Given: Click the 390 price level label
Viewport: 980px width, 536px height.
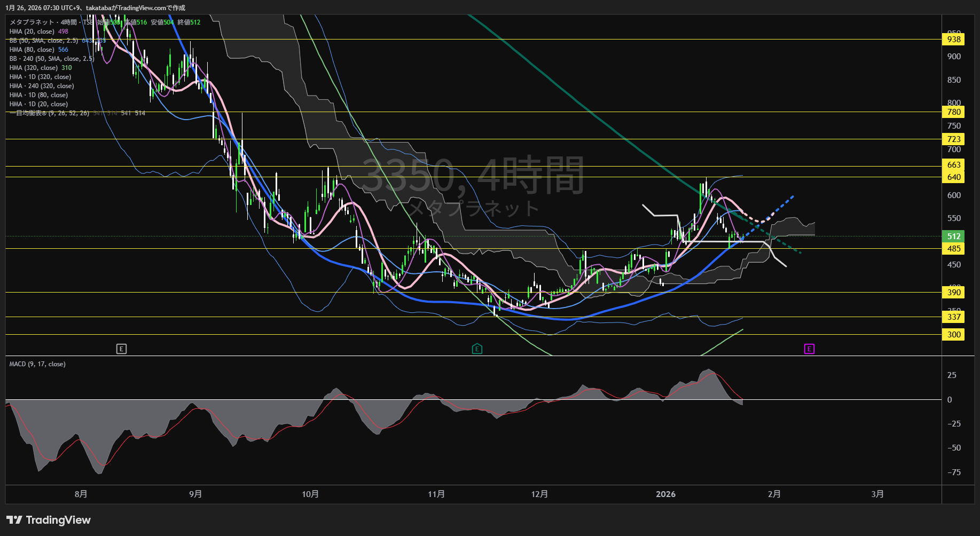Looking at the screenshot, I should 954,293.
